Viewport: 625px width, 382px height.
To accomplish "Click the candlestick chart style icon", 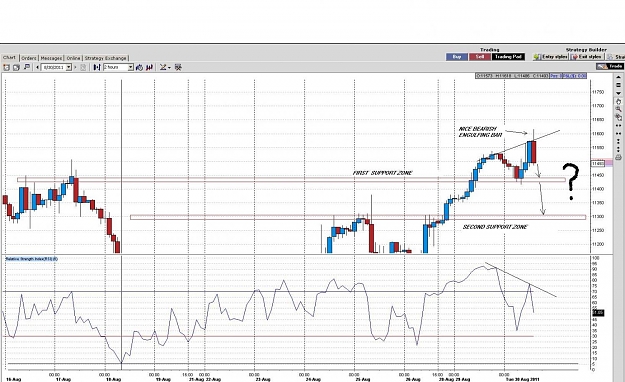I will point(149,67).
